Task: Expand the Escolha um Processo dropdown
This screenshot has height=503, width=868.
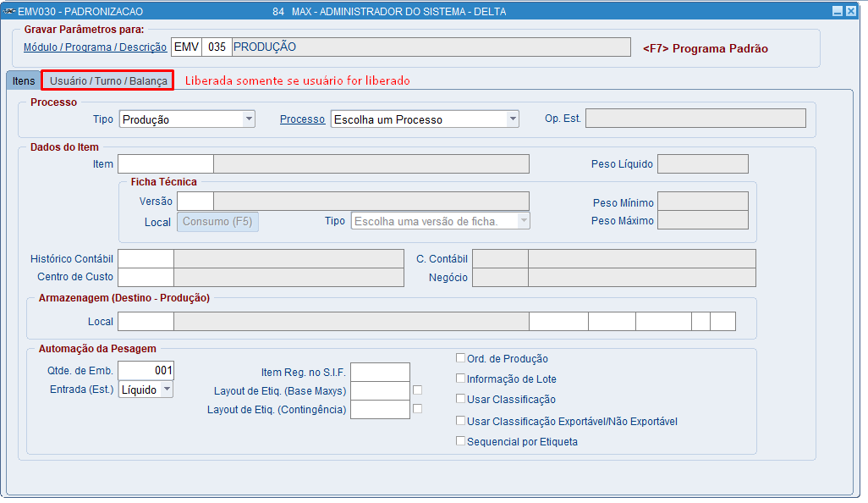Action: tap(513, 119)
